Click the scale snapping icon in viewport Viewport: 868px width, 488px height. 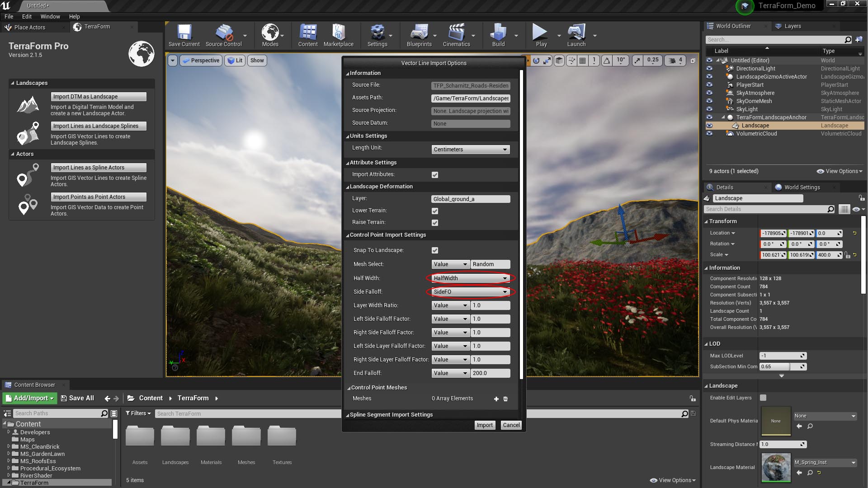[x=637, y=60]
